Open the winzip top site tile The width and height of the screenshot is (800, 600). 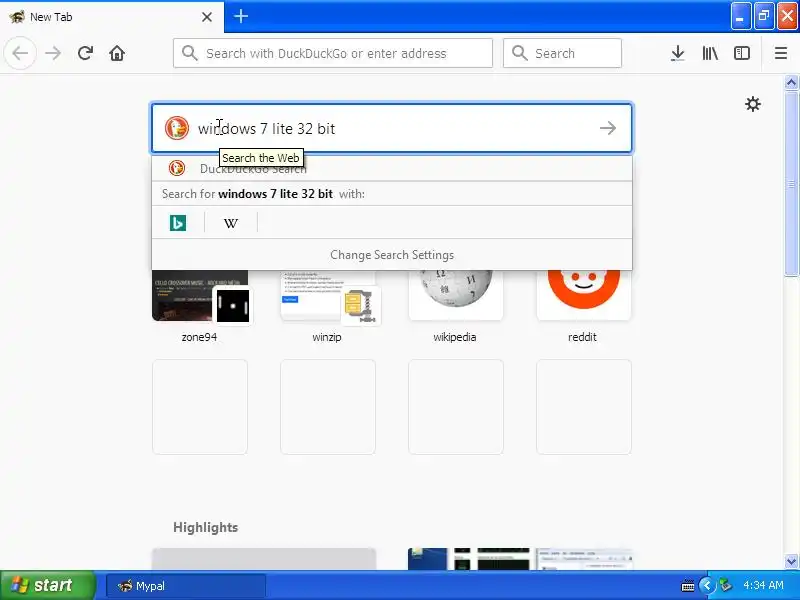[x=328, y=305]
